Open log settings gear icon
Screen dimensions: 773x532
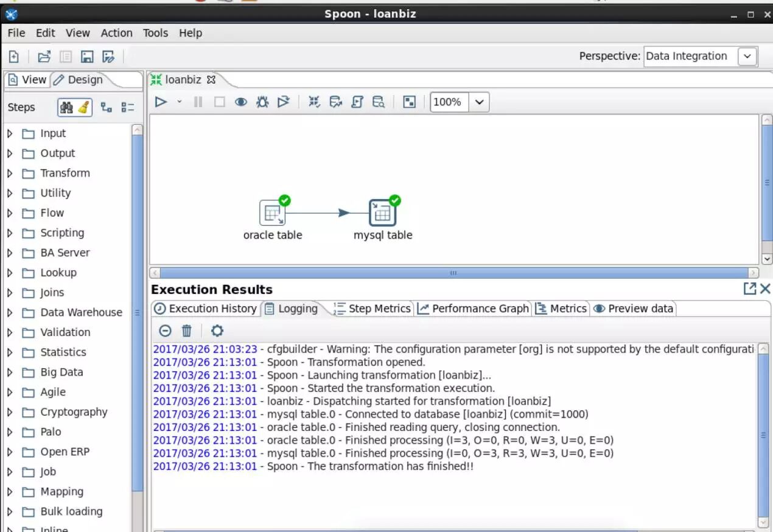click(217, 331)
